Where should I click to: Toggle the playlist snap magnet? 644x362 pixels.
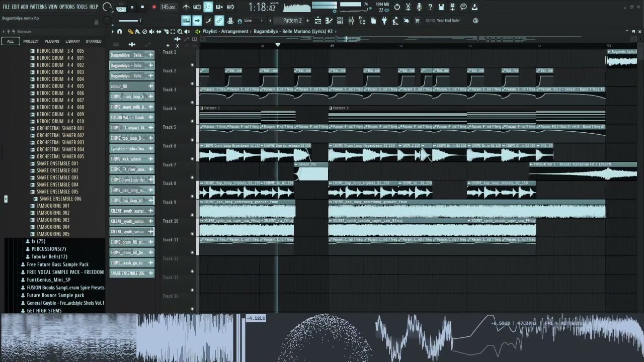119,32
